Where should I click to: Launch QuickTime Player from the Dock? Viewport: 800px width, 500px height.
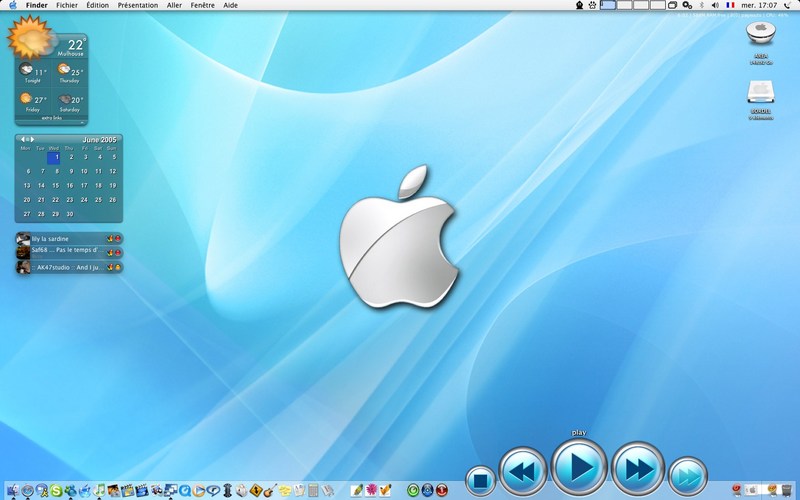pos(185,491)
